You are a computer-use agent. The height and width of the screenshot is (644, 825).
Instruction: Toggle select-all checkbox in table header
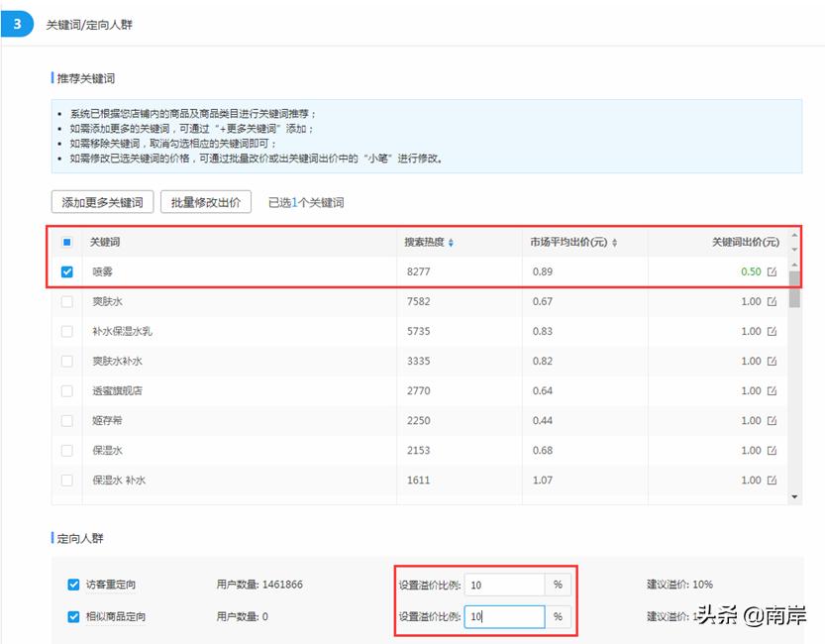[x=66, y=242]
